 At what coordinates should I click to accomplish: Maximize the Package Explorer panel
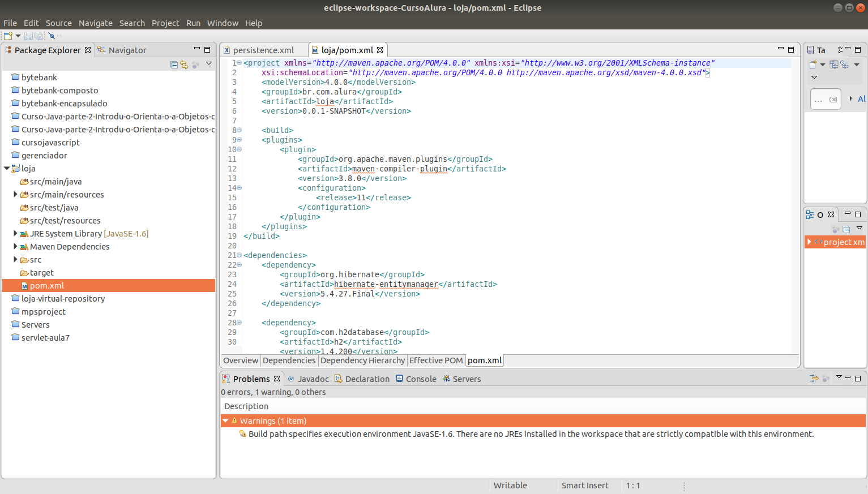(207, 50)
